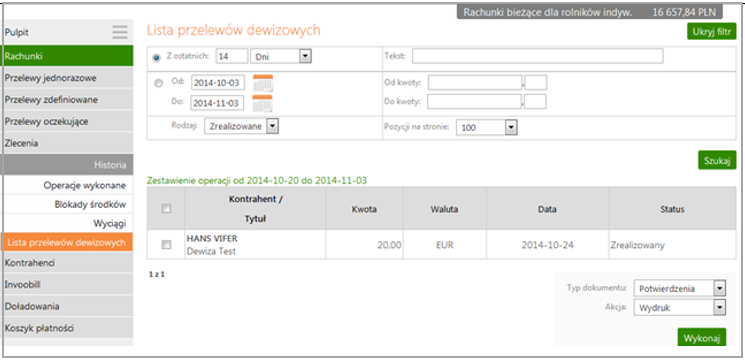745x360 pixels.
Task: Click the Dewiza Test transfer title
Action: (x=211, y=251)
